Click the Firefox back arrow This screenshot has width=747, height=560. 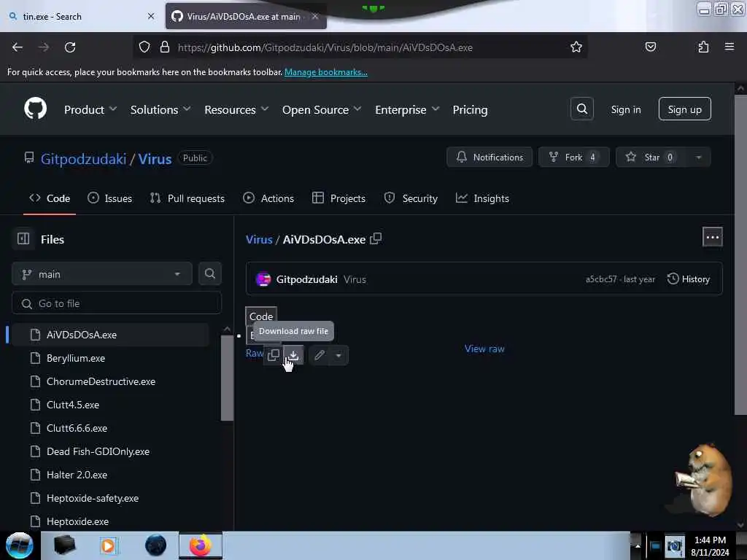click(18, 47)
